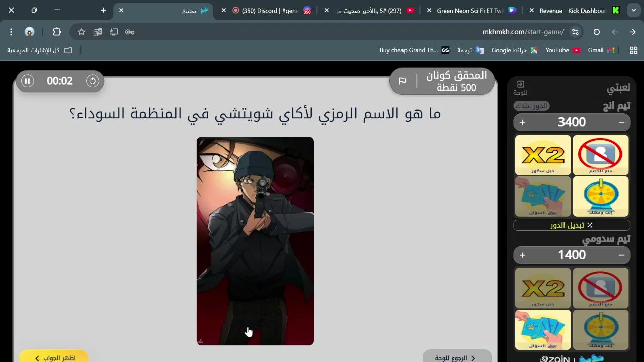
Task: Open the tab search dropdown arrow
Action: tap(633, 10)
